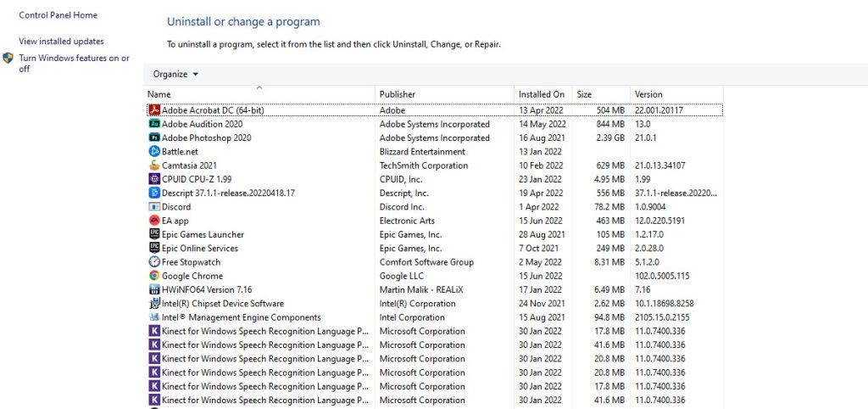Click the 844 MB size value
This screenshot has width=868, height=409.
[610, 124]
